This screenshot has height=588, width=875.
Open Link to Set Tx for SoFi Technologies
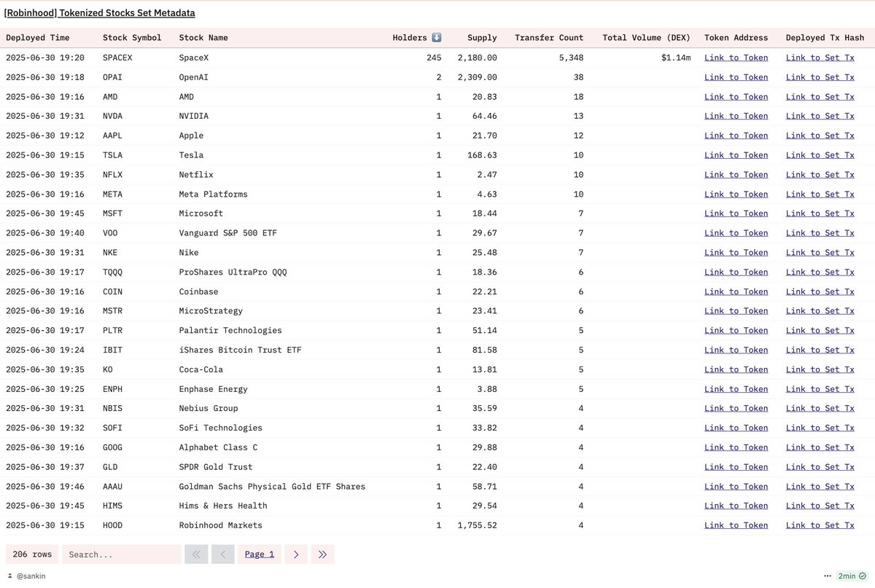pyautogui.click(x=820, y=428)
